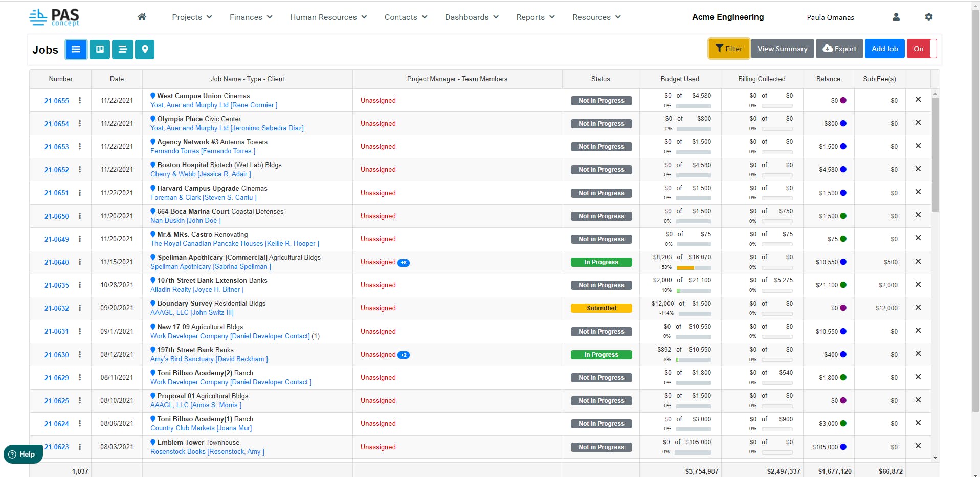Open three-dot menu for job 21-0625
The image size is (980, 477).
(x=79, y=400)
